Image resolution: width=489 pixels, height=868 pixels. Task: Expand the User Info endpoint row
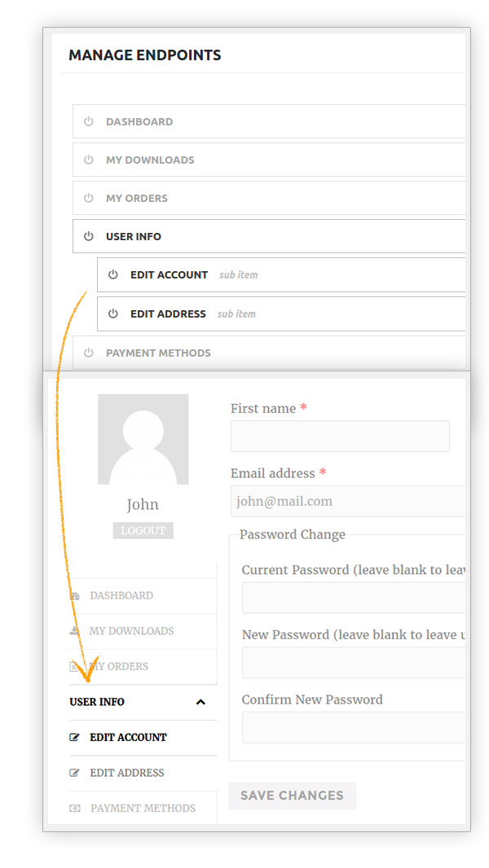[x=269, y=236]
